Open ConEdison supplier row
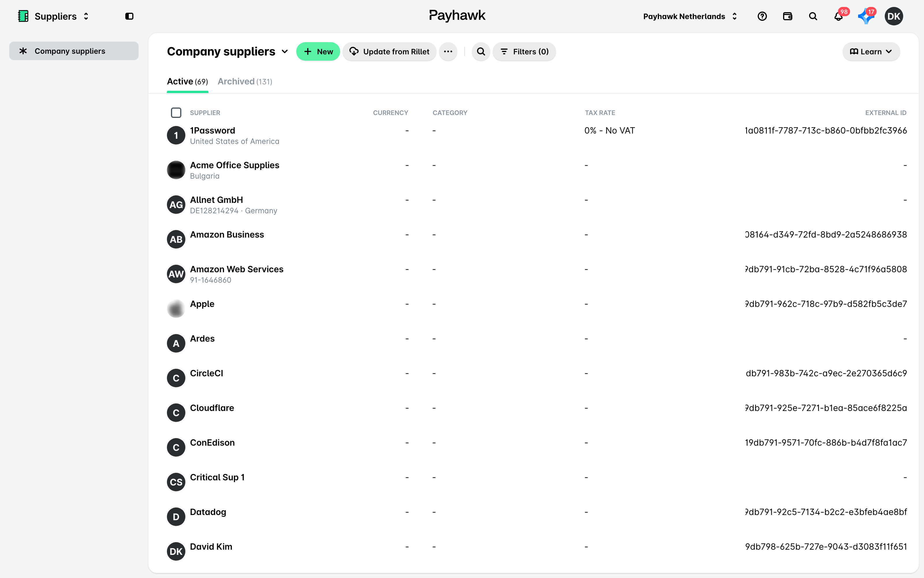The width and height of the screenshot is (924, 578). click(x=537, y=447)
